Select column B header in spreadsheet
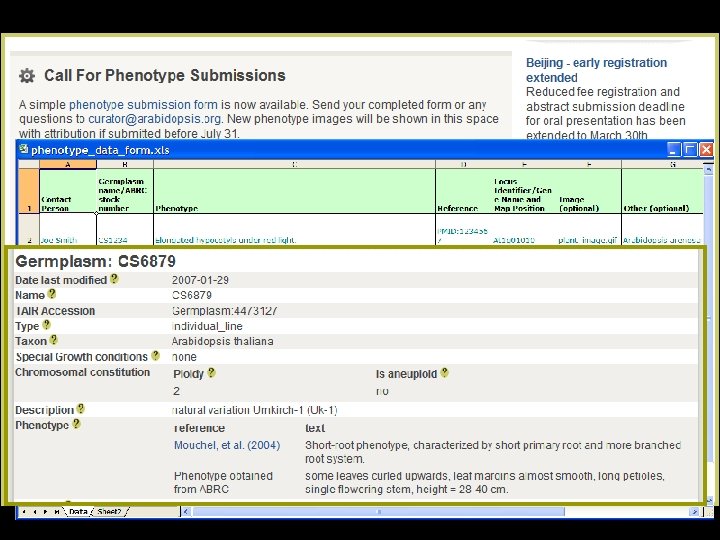This screenshot has width=720, height=540. coord(125,164)
